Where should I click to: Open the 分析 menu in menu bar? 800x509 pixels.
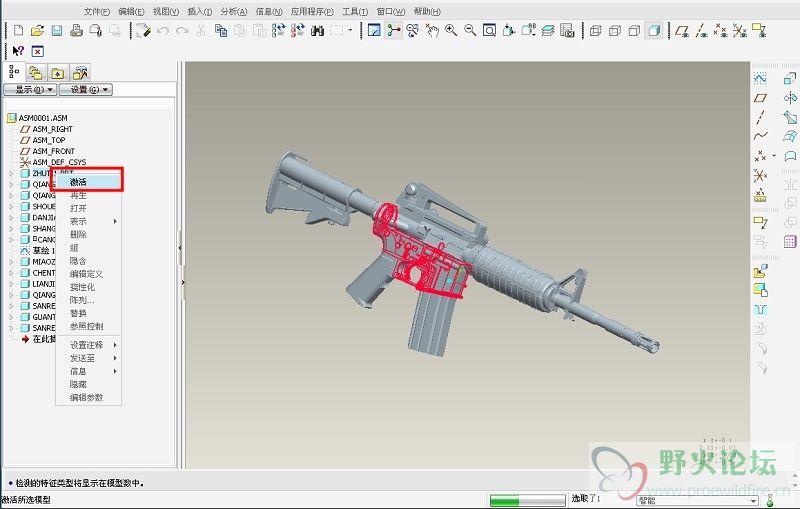pyautogui.click(x=230, y=11)
